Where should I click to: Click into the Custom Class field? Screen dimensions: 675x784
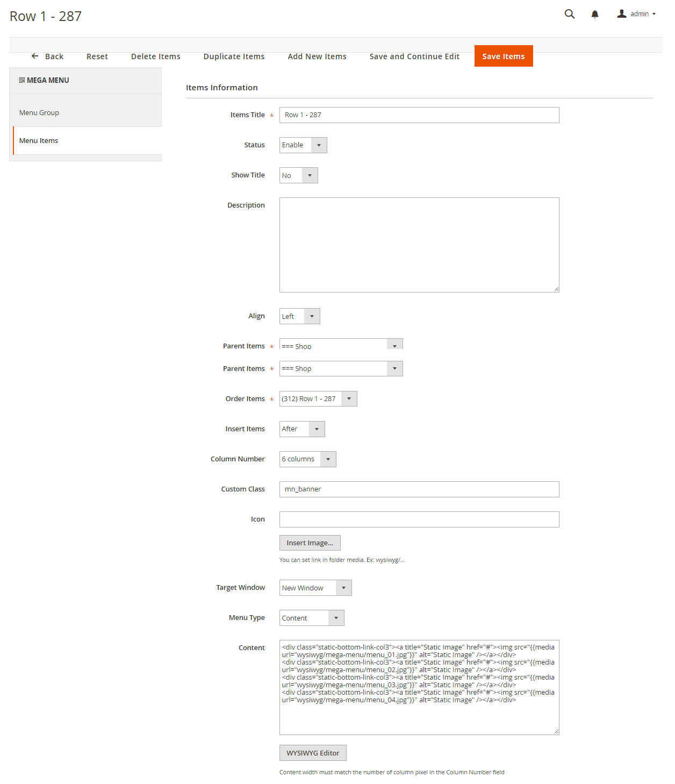[419, 489]
